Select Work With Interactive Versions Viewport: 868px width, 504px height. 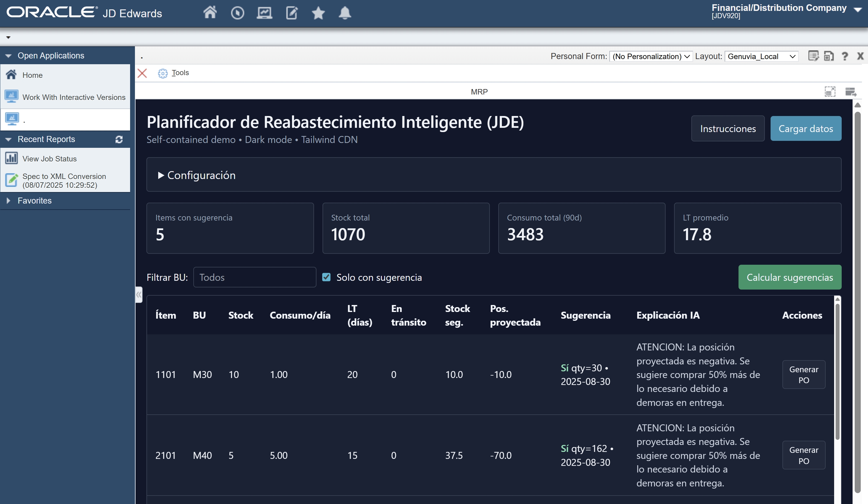tap(74, 97)
